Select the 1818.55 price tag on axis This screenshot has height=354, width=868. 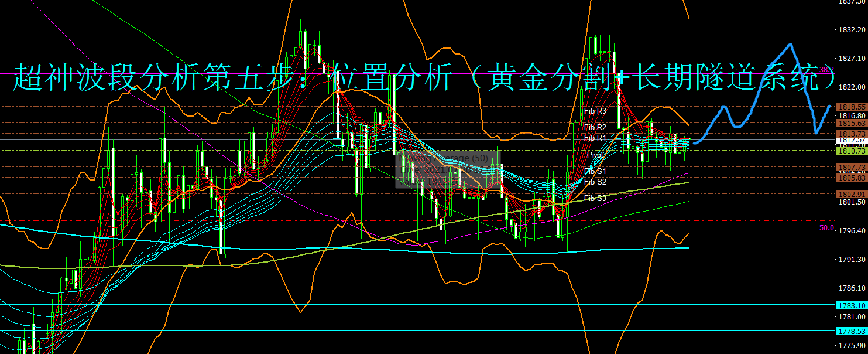point(852,107)
